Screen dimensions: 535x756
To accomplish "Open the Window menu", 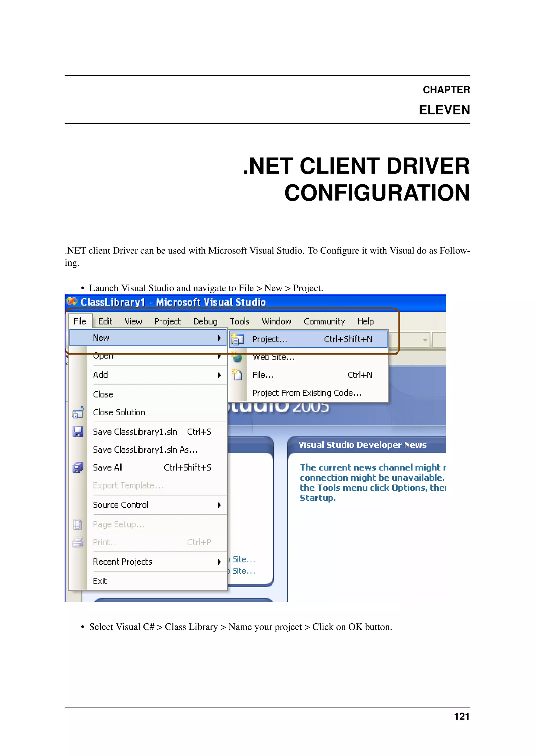I will click(276, 321).
